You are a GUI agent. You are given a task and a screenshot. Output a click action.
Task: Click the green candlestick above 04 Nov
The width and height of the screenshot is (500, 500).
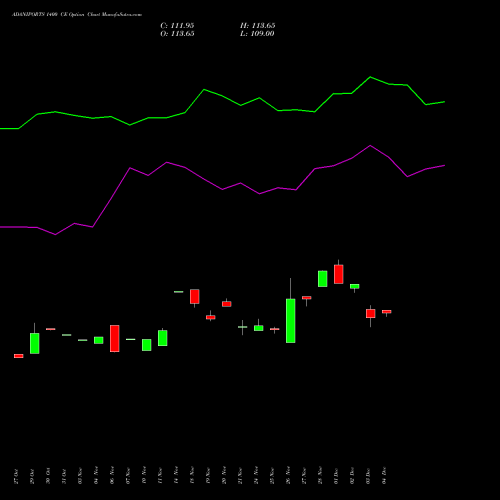point(99,340)
